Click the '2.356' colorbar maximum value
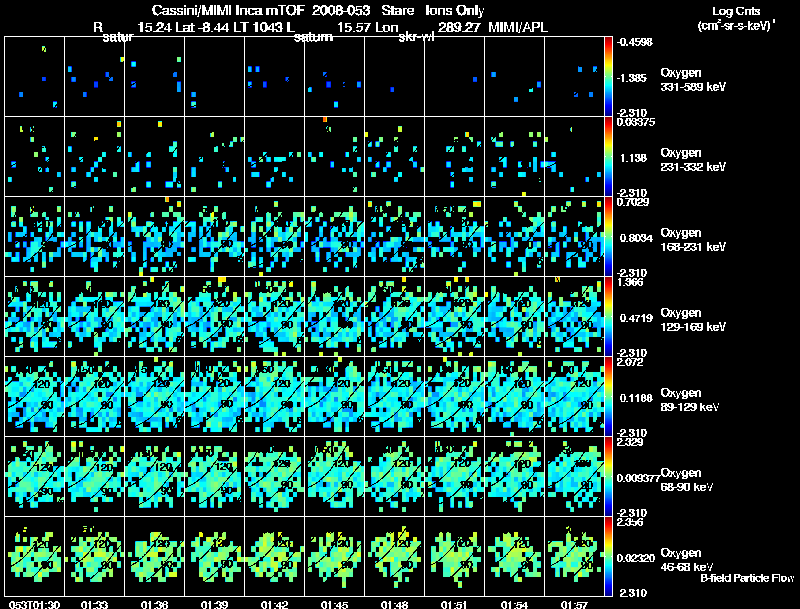 click(630, 522)
